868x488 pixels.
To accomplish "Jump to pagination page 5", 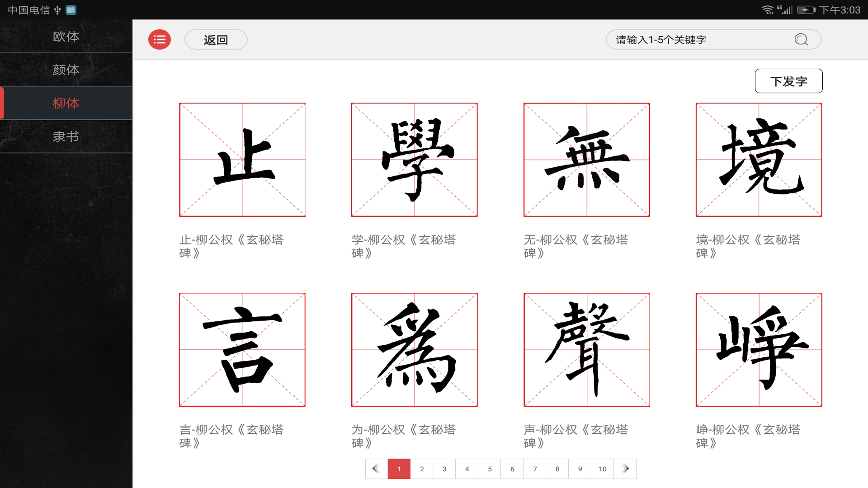I will pos(490,469).
